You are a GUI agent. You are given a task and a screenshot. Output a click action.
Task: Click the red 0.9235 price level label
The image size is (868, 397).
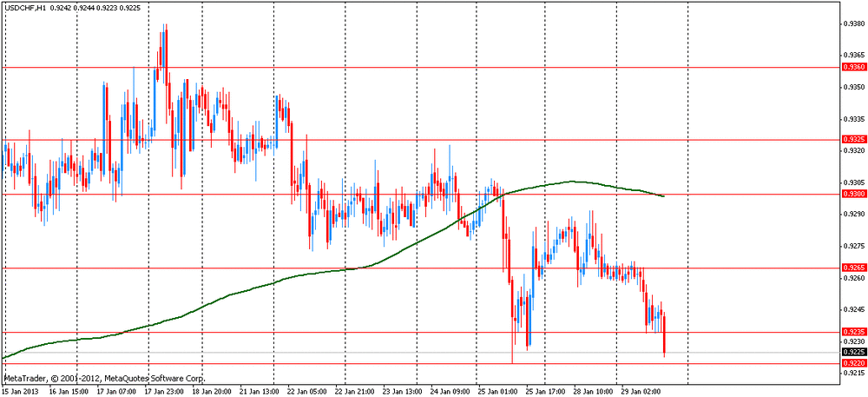tap(854, 332)
